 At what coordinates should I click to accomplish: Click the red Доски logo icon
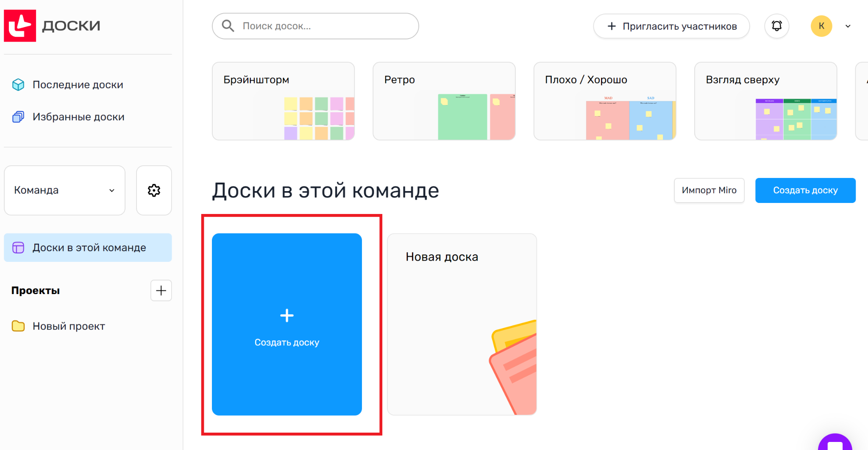click(20, 25)
